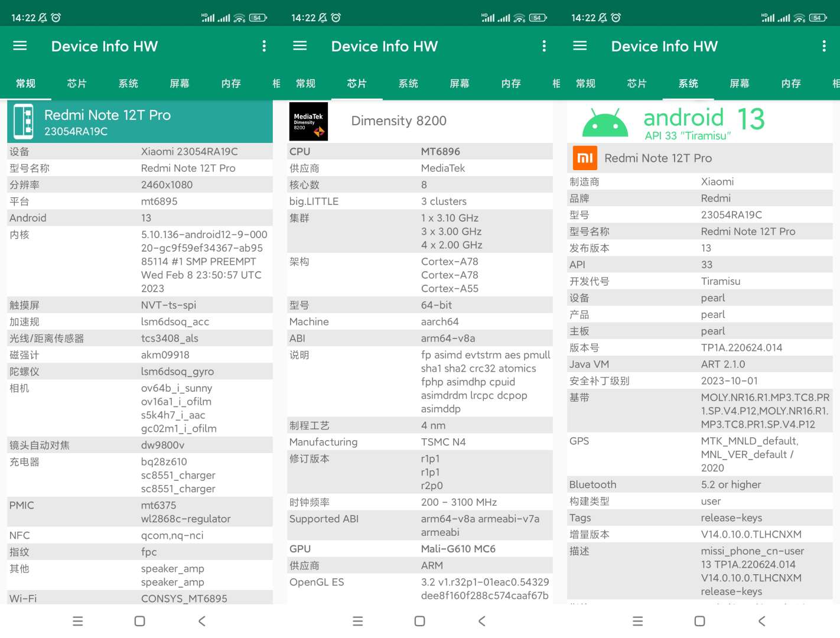The image size is (840, 638).
Task: Tap the TP1A.220624.014 build number value
Action: pos(741,348)
